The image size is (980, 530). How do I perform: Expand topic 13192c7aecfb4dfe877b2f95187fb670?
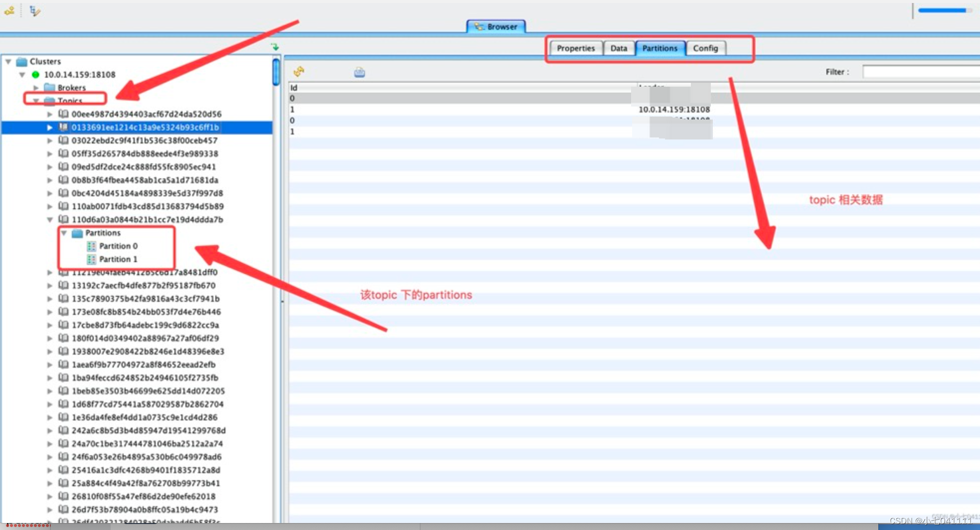coord(49,285)
